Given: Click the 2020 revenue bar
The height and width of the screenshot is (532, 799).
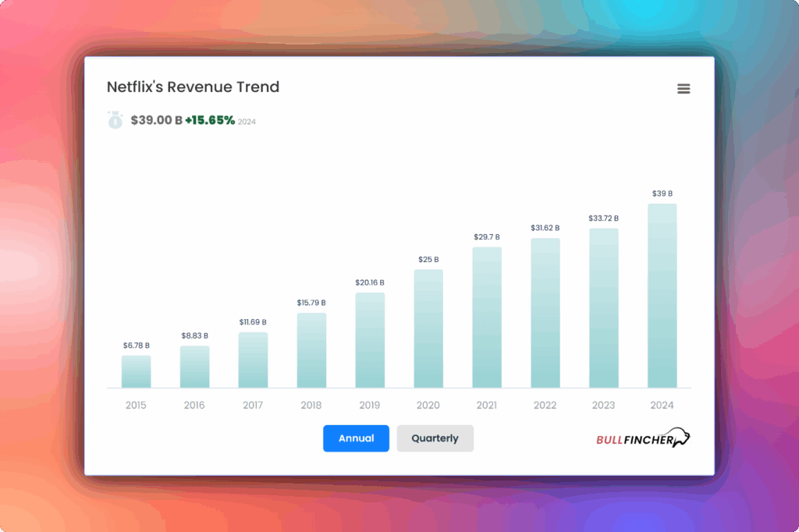Looking at the screenshot, I should (x=428, y=328).
